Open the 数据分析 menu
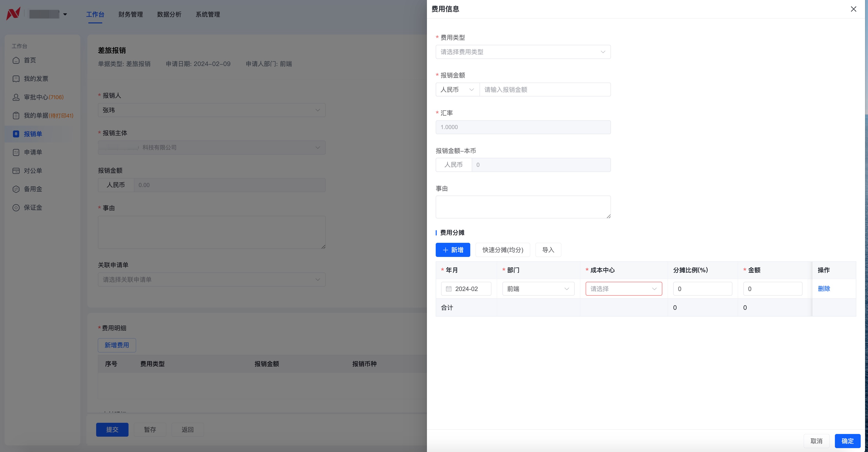The image size is (868, 452). tap(169, 14)
